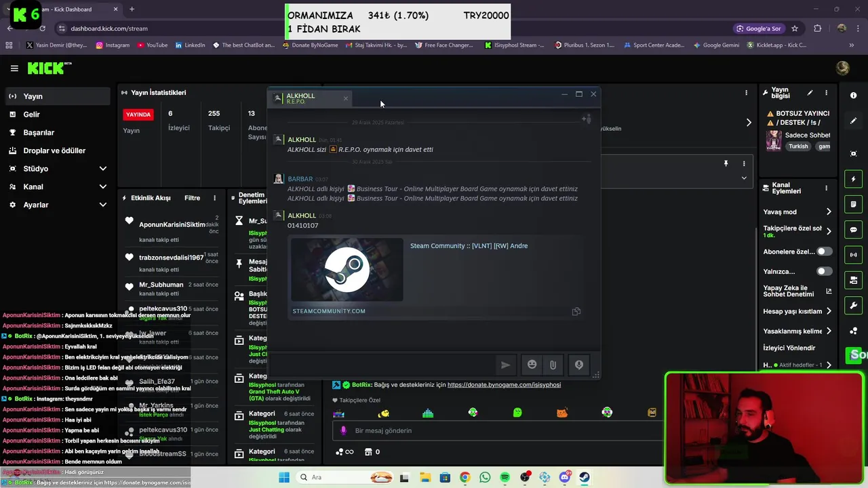Open Yayın İstatistikleri three-dot menu

coord(747,92)
